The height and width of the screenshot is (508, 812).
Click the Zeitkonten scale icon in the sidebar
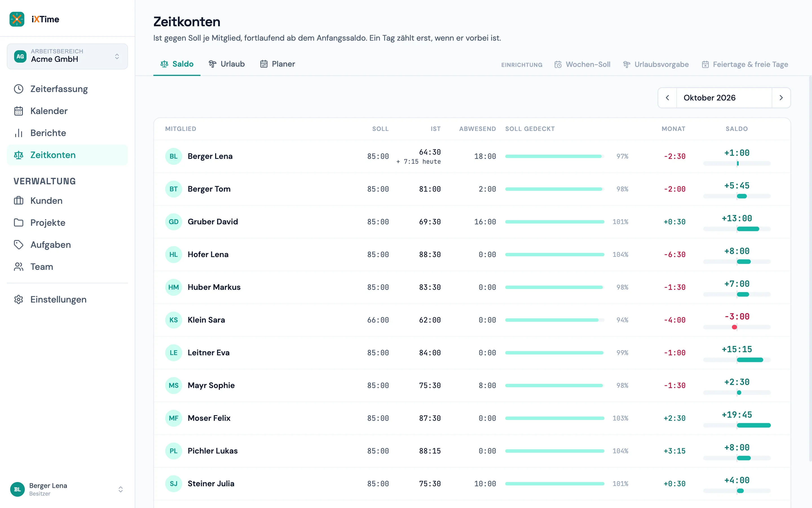pos(18,155)
